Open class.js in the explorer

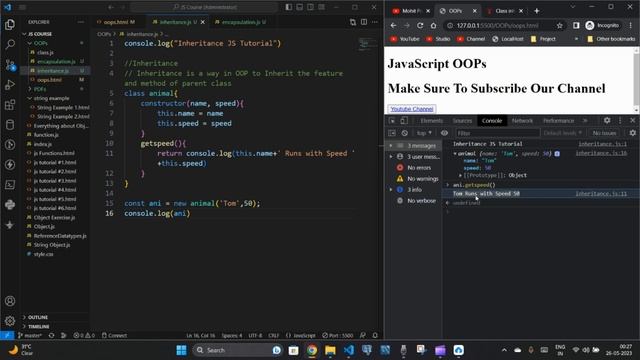45,52
